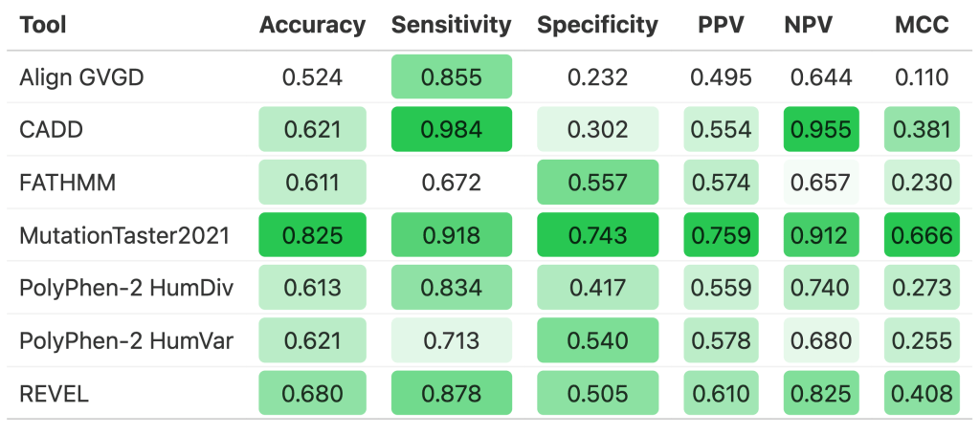
Task: Select the REVEL row label
Action: pos(55,393)
